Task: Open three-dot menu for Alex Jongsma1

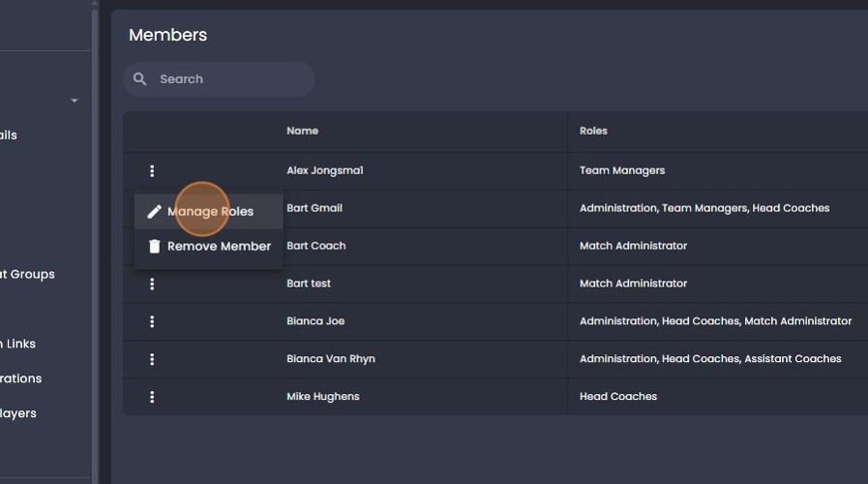Action: click(x=152, y=171)
